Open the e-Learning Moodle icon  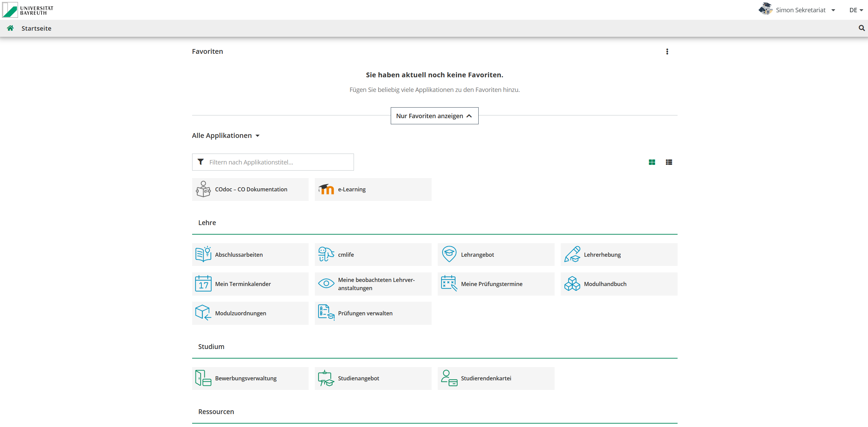pos(326,189)
